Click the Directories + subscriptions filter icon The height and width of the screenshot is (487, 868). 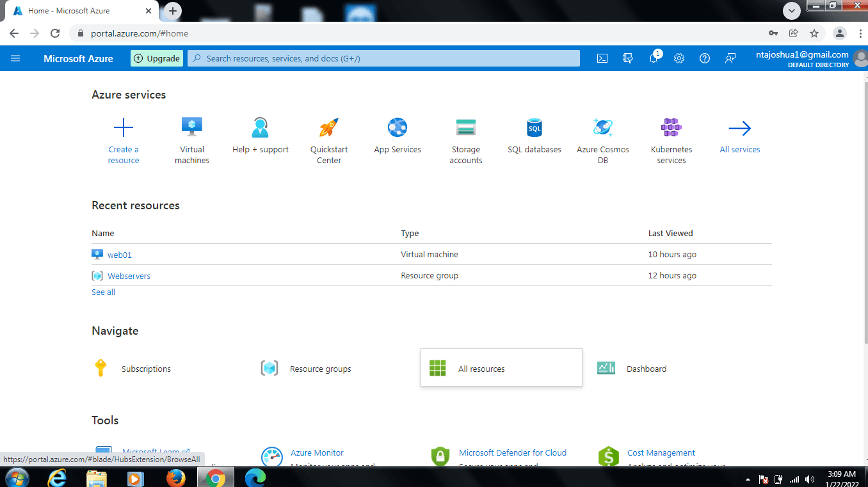(x=628, y=58)
